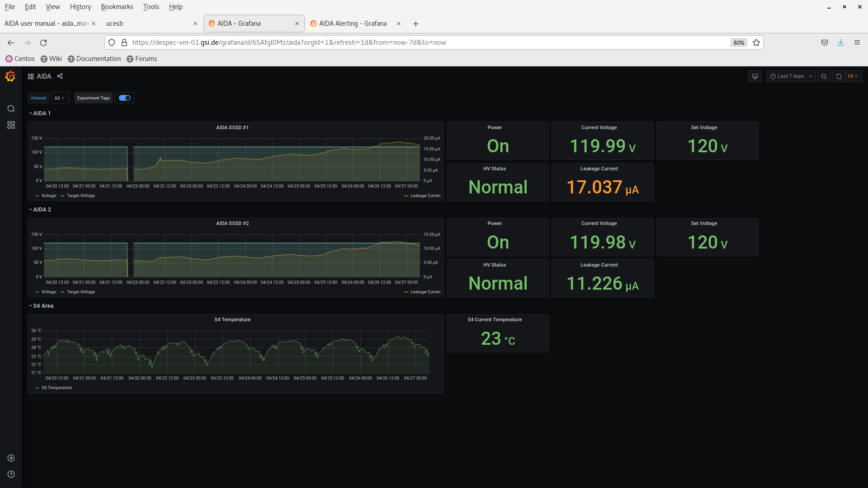Click the zoom out time range icon
Image resolution: width=868 pixels, height=488 pixels.
[x=824, y=76]
